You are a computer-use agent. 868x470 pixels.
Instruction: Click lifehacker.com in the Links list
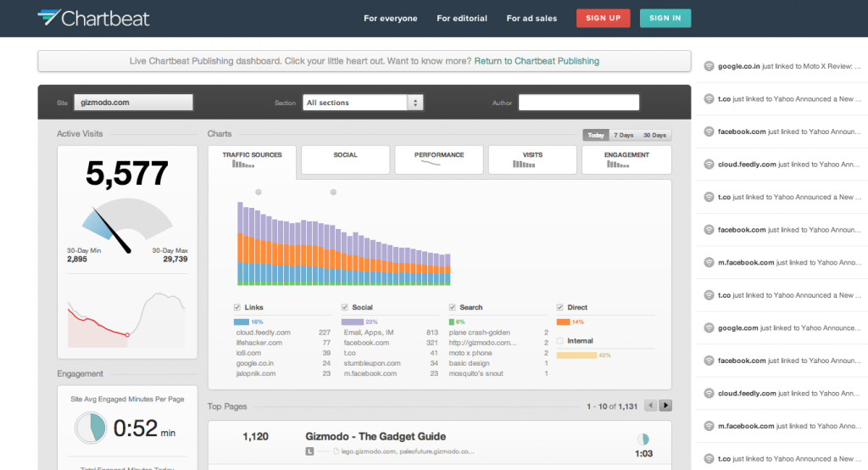pyautogui.click(x=259, y=343)
